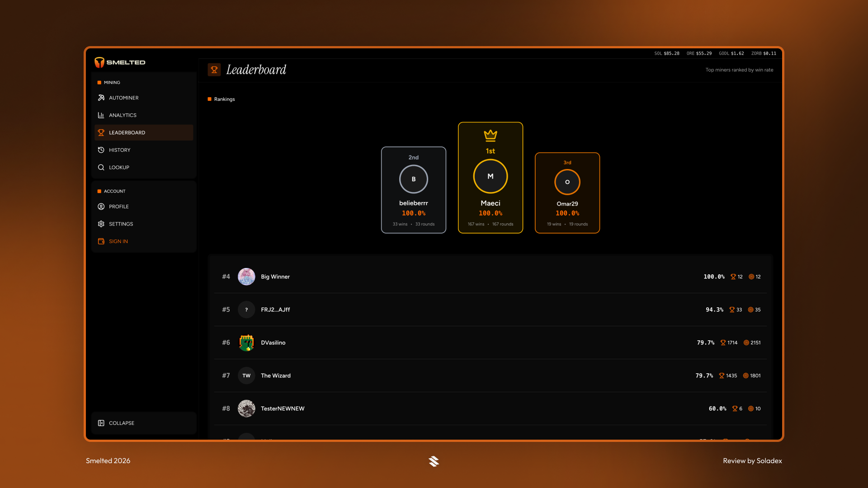Open the History menu item
868x488 pixels.
[119, 150]
